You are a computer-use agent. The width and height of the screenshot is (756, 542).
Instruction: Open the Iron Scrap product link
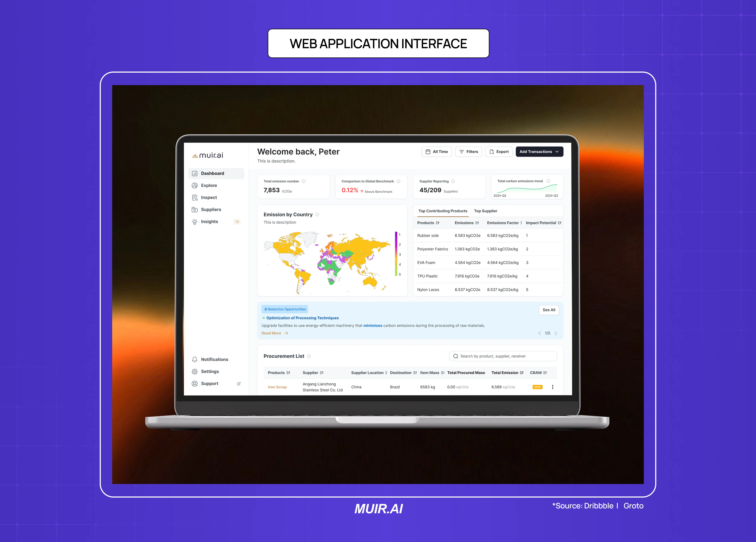pos(277,387)
